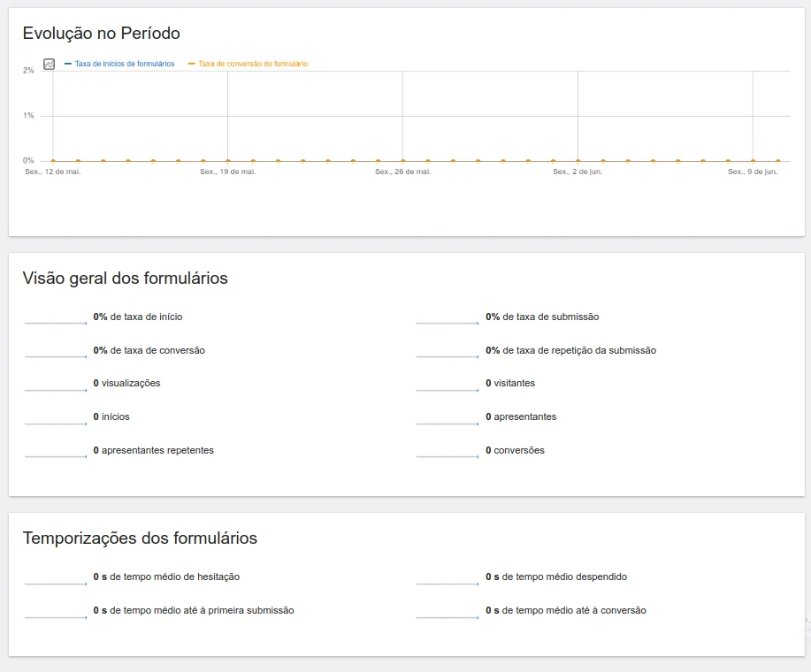Click the sparkline beside 'taxa de submissão'
The width and height of the screenshot is (811, 672).
pyautogui.click(x=448, y=320)
